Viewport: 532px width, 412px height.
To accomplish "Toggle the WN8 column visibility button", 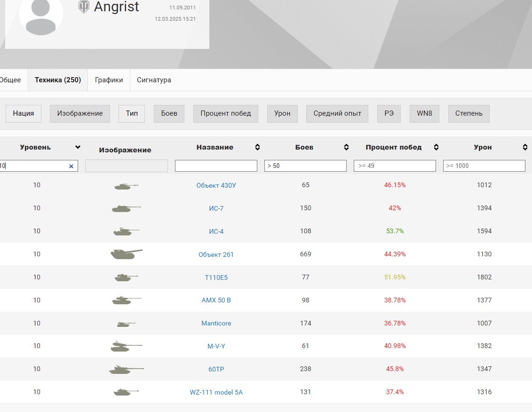I will (424, 113).
